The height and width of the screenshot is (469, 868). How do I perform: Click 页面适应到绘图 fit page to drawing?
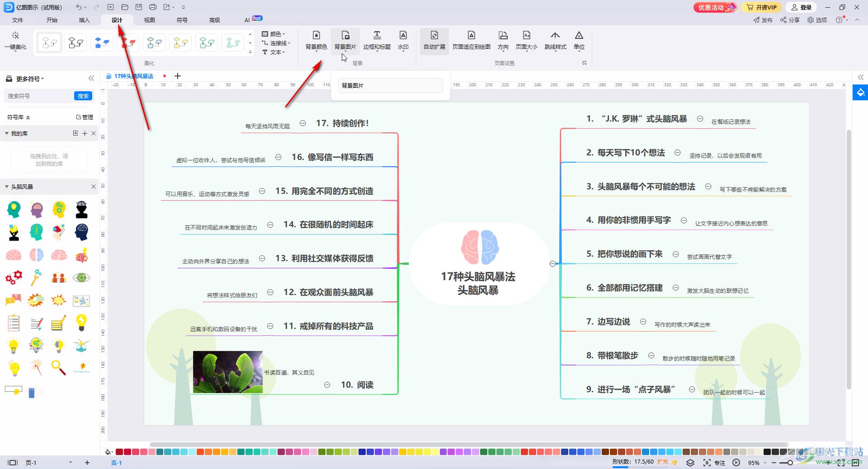coord(471,41)
